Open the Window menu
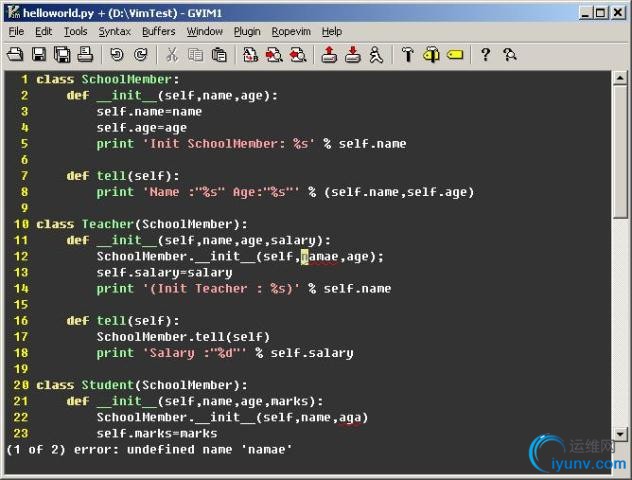This screenshot has height=480, width=632. (x=205, y=31)
